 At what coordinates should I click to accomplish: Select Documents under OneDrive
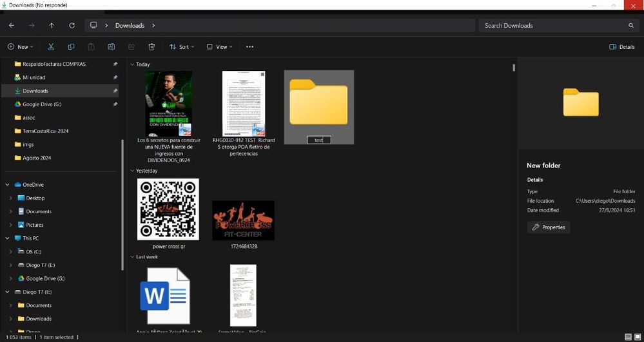pyautogui.click(x=39, y=211)
